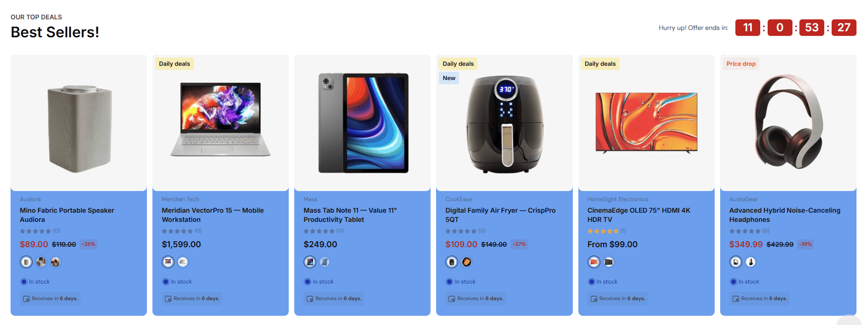868x325 pixels.
Task: Click the air fryer product image
Action: (x=504, y=122)
